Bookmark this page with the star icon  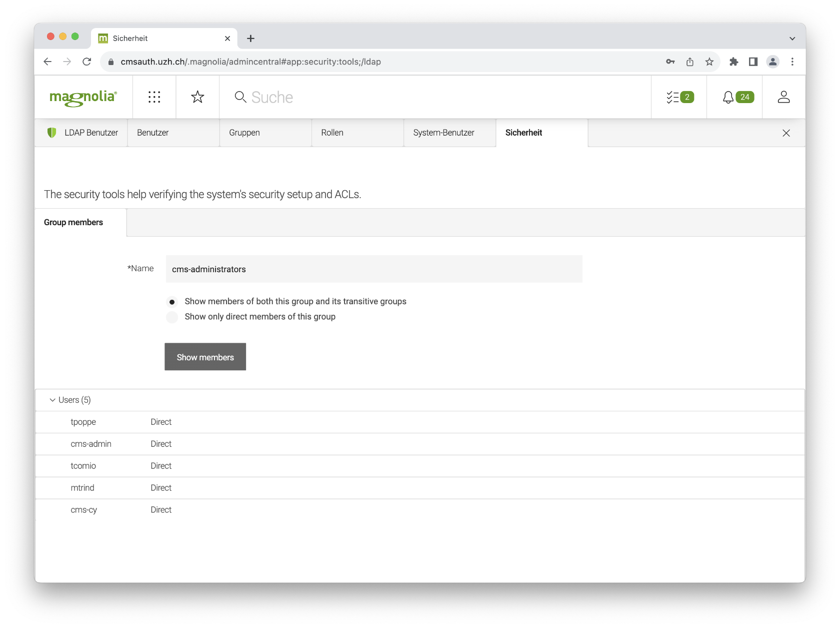click(709, 62)
